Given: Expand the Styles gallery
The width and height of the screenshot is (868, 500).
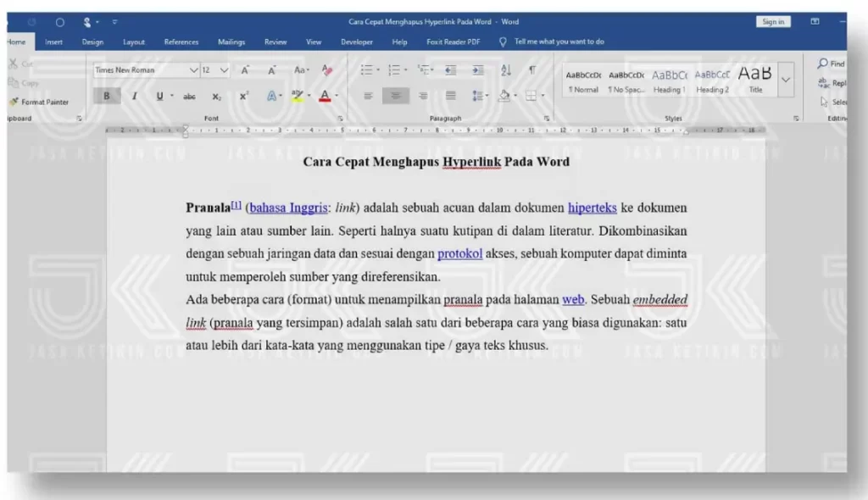Looking at the screenshot, I should [x=786, y=81].
